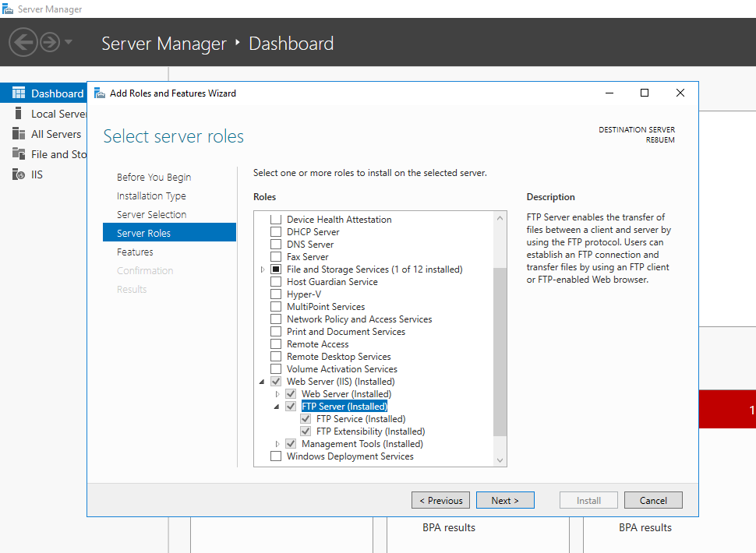This screenshot has height=553, width=756.
Task: Cancel the Add Roles wizard
Action: click(653, 500)
